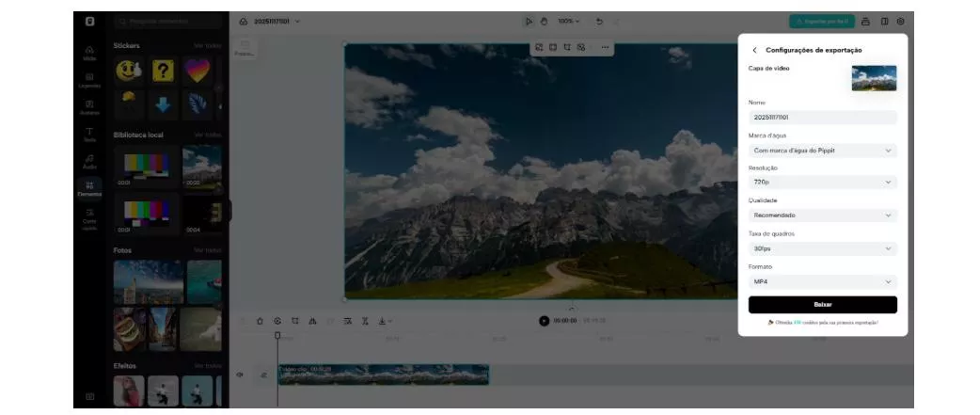Viewport: 980px width, 415px height.
Task: Click the Capa de vídeo thumbnail
Action: 874,78
